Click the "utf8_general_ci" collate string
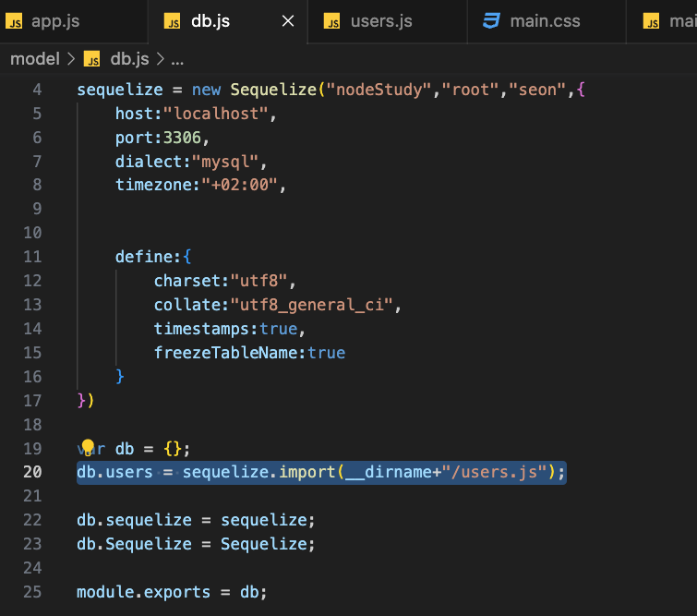697x616 pixels. (312, 305)
